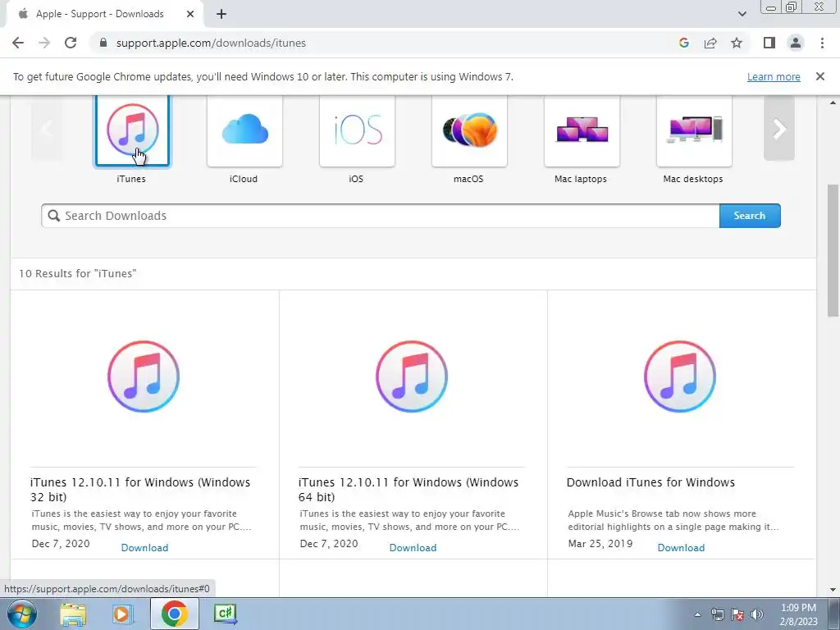Image resolution: width=840 pixels, height=630 pixels.
Task: Click the Chrome forward arrow
Action: (x=44, y=43)
